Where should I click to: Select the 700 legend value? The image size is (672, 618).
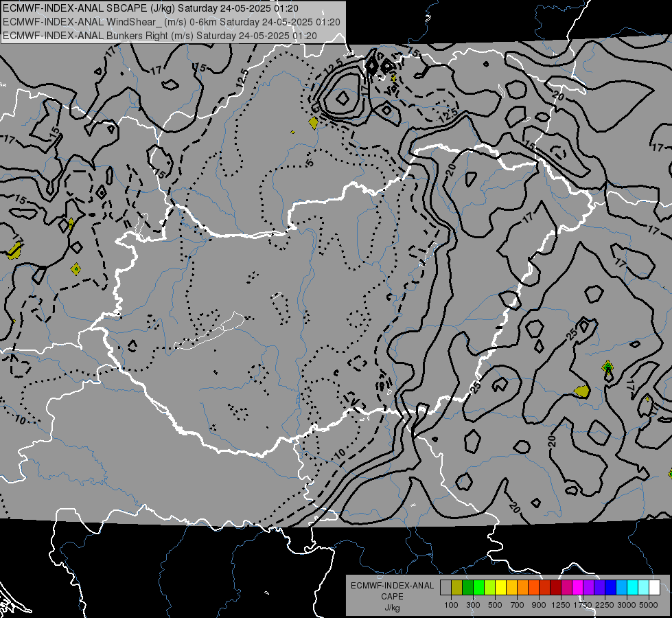point(518,605)
